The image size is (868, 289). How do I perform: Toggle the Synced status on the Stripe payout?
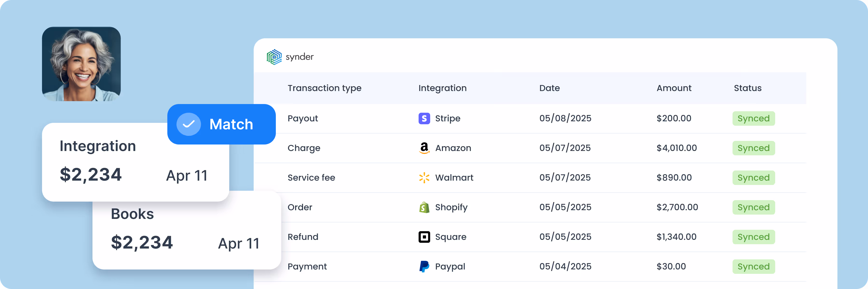click(x=753, y=118)
